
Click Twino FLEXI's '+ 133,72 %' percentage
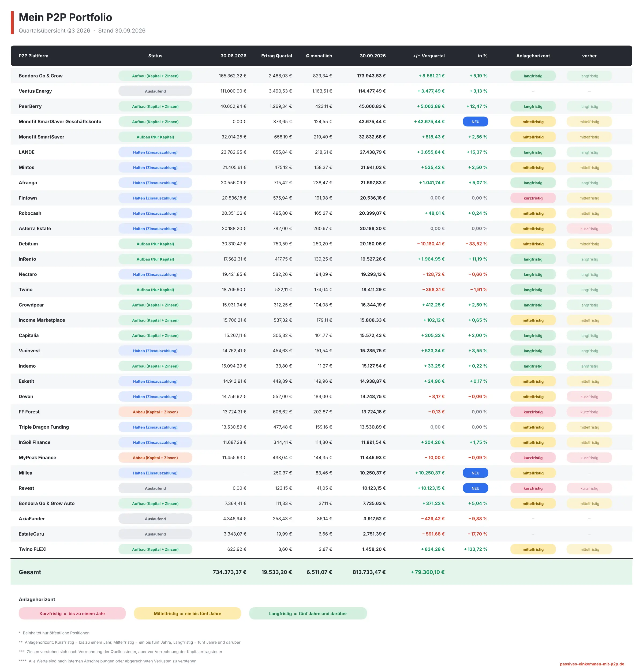[475, 549]
